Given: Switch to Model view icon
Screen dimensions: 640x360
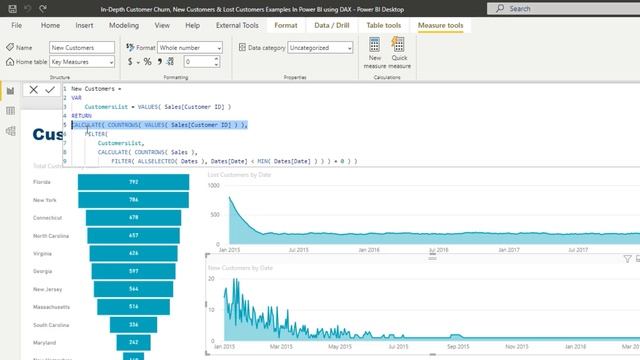Looking at the screenshot, I should 10,131.
